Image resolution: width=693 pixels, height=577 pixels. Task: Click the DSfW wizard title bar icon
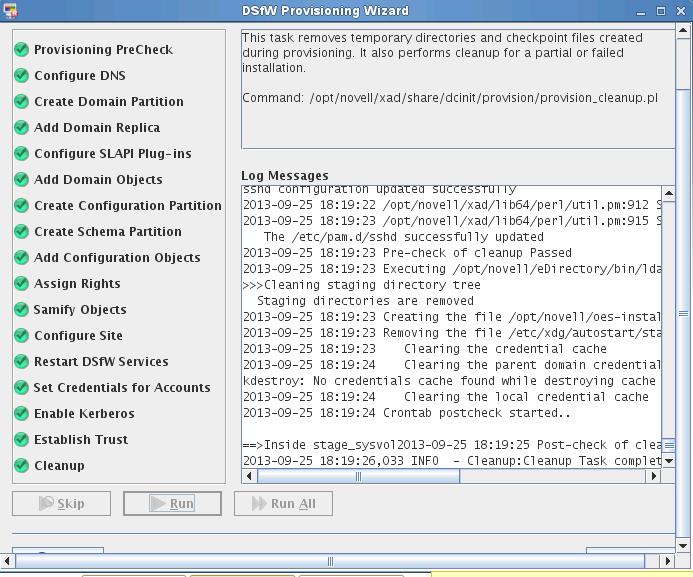click(10, 11)
